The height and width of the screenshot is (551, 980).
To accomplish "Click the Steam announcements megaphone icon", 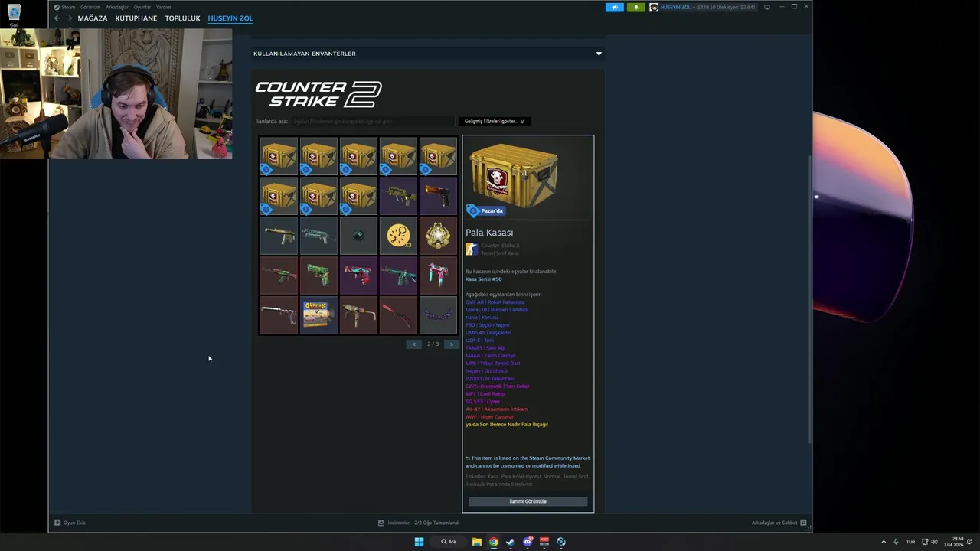I will click(615, 7).
